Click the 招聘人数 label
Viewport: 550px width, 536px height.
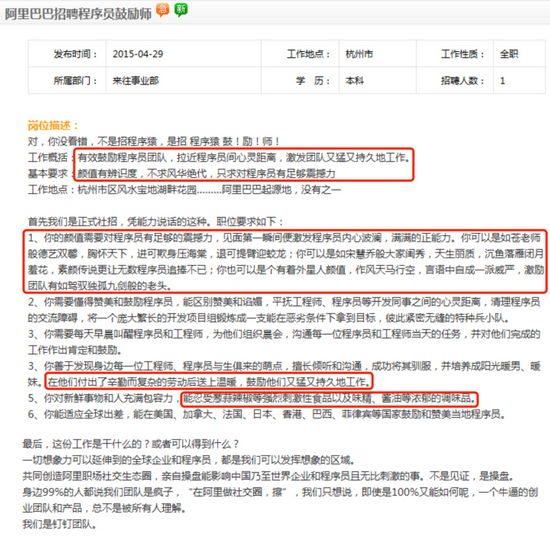[x=462, y=81]
